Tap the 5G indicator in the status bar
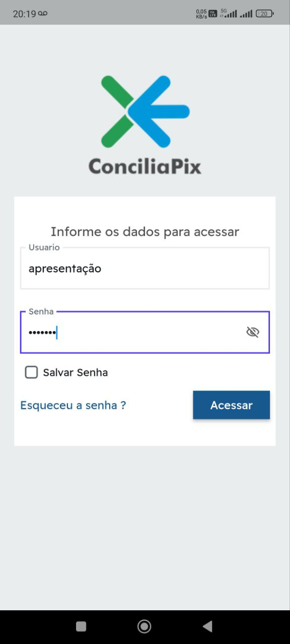This screenshot has width=290, height=644. click(223, 10)
